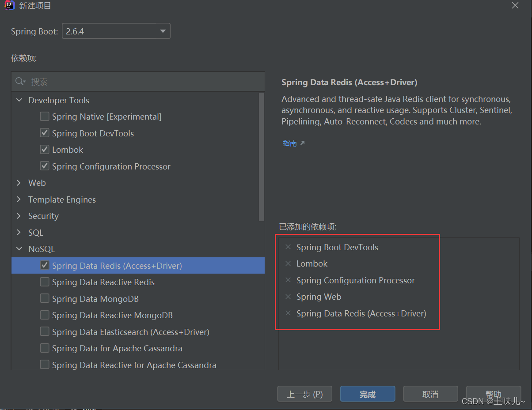Uncheck Spring Boot DevTools checkbox
Screen dimensions: 532x410
coord(45,133)
